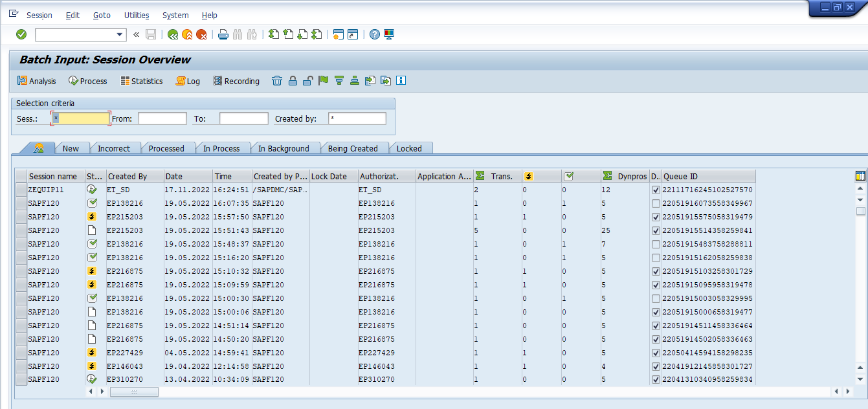Click the Unlock session open padlock icon

tap(308, 81)
